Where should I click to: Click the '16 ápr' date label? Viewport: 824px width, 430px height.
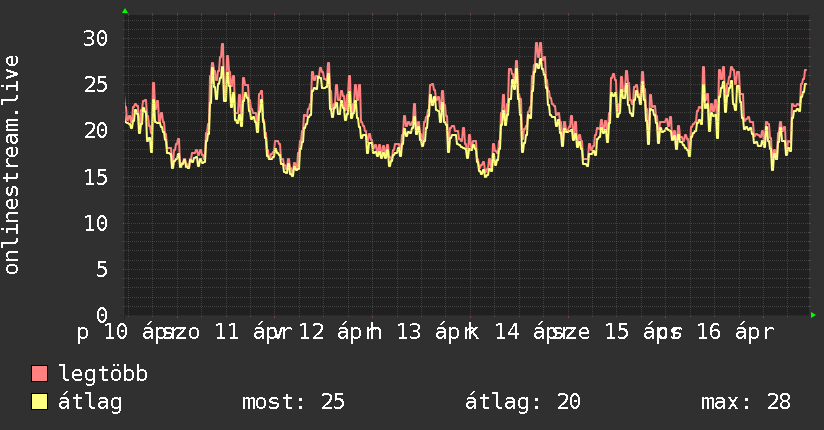click(735, 332)
